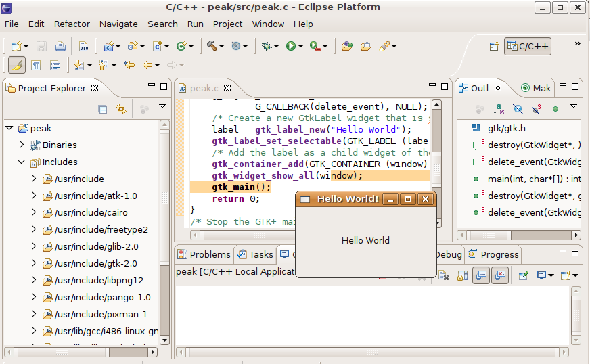Open Project Explorer view menu triangle

pyautogui.click(x=162, y=106)
